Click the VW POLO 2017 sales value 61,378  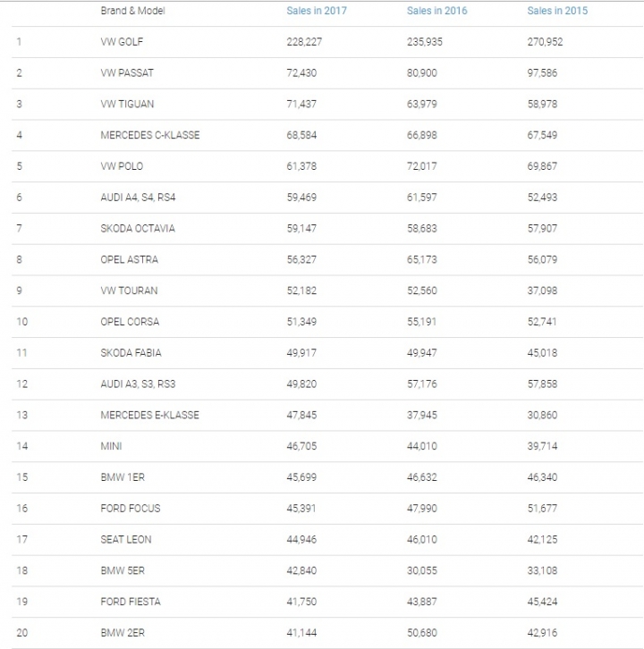coord(301,166)
